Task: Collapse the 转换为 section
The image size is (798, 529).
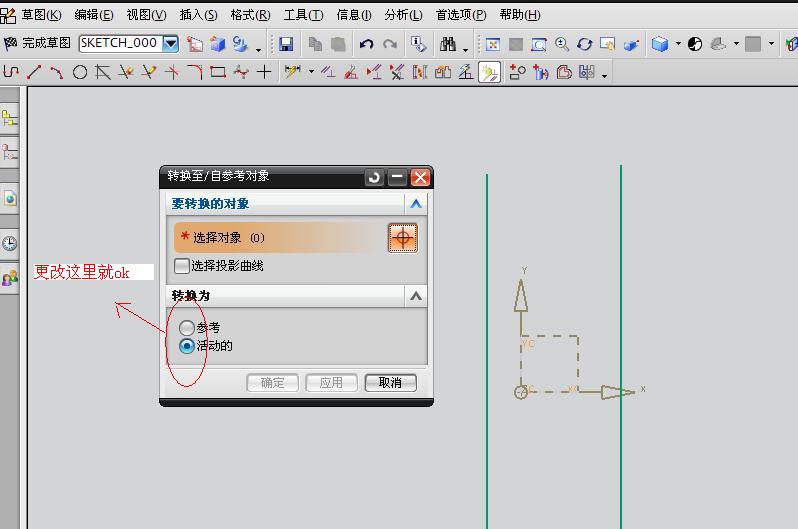Action: coord(416,296)
